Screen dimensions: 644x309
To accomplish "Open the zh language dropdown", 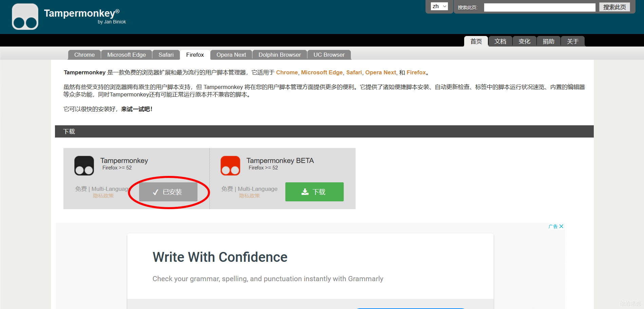I will [439, 6].
